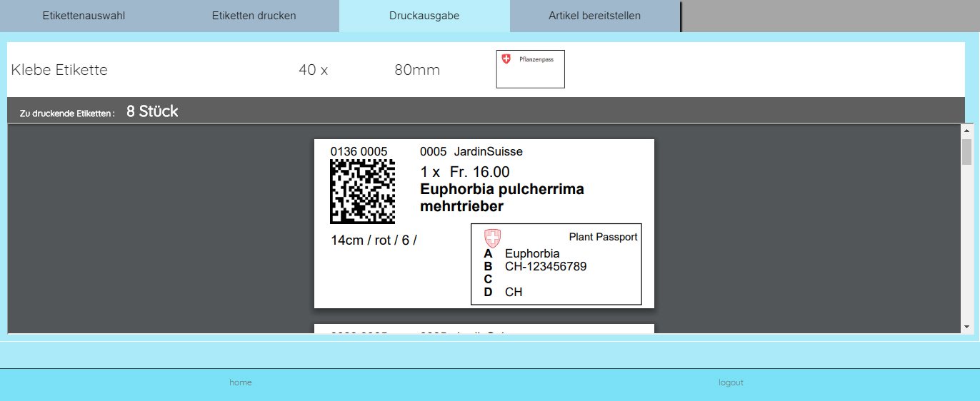The height and width of the screenshot is (401, 980).
Task: Click the 'Klebe Etikette' label text
Action: (x=59, y=70)
